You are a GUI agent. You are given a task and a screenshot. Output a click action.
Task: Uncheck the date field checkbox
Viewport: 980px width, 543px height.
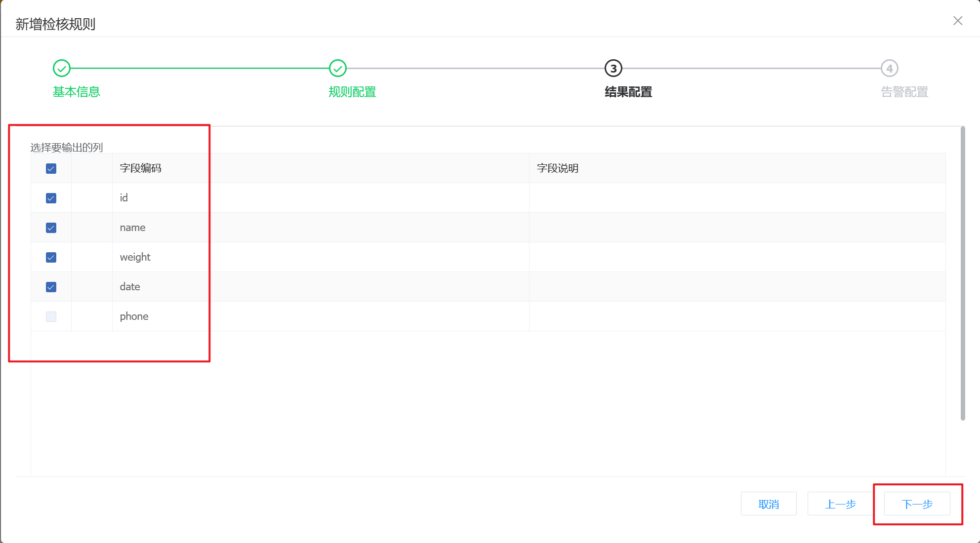pyautogui.click(x=51, y=287)
